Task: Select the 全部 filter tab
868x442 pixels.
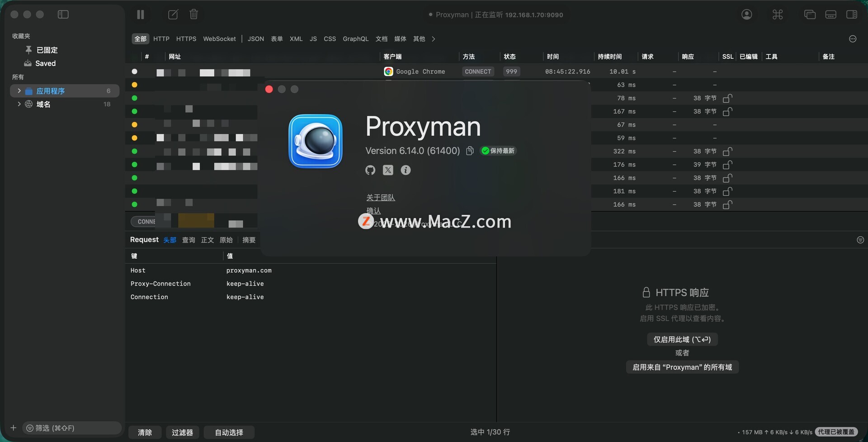Action: click(x=141, y=39)
